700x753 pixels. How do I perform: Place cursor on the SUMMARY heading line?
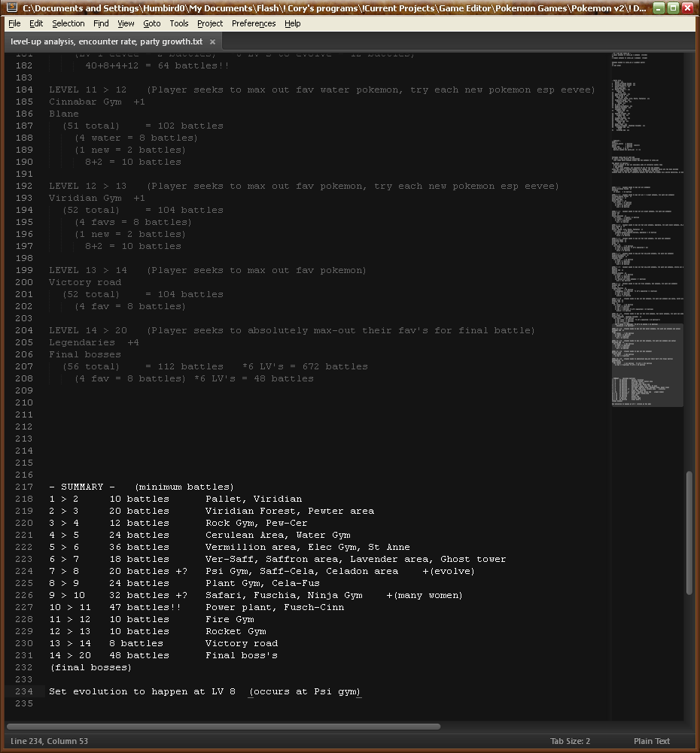(x=142, y=487)
